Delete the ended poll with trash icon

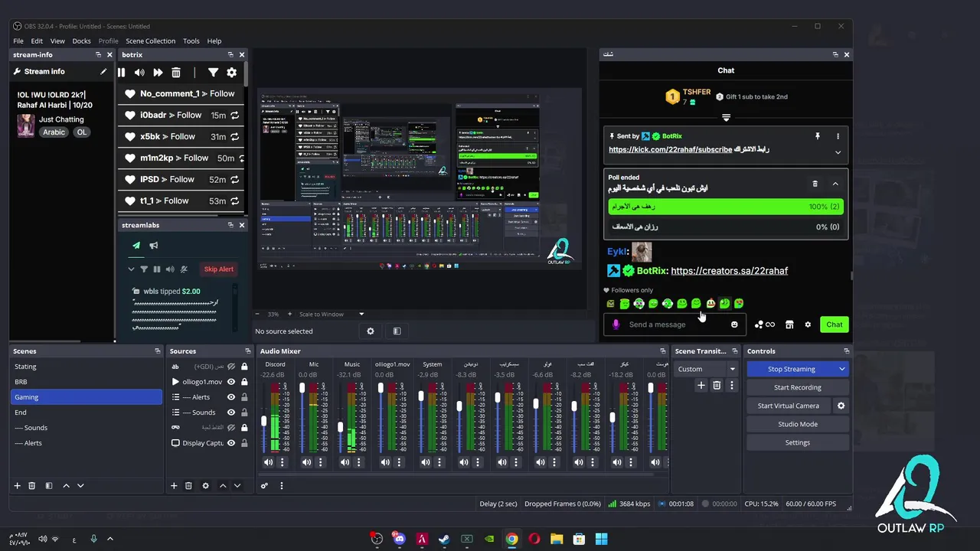pyautogui.click(x=815, y=184)
